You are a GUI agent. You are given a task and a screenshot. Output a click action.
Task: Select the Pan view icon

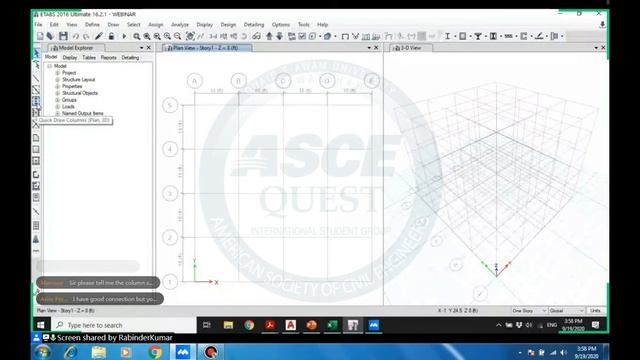tap(190, 36)
